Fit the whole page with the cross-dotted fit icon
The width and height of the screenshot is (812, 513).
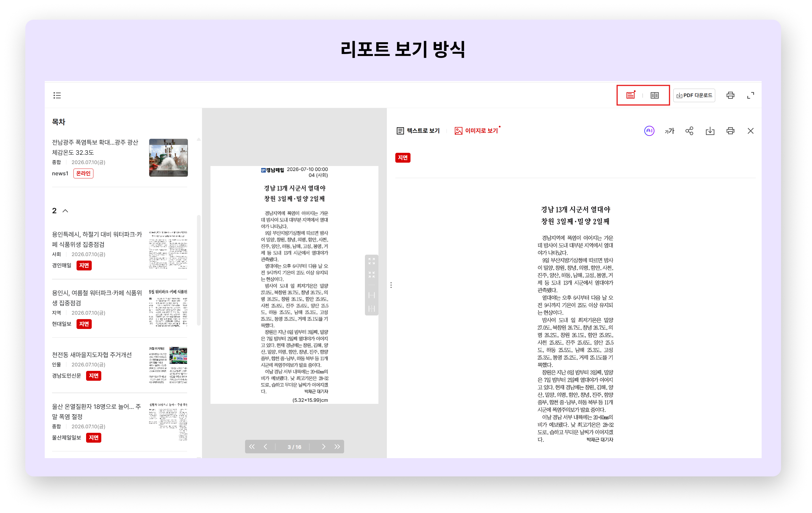[372, 309]
